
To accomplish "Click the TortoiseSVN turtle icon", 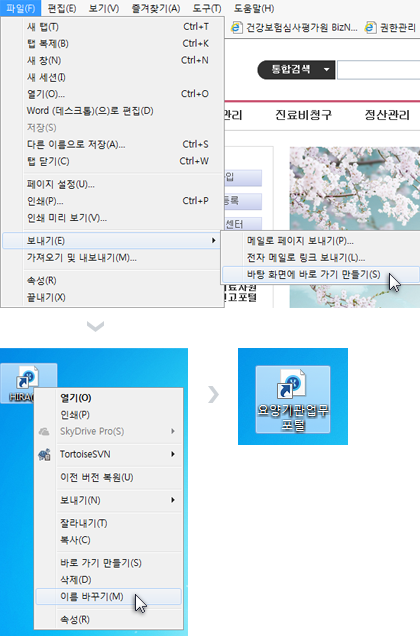I will [x=44, y=455].
